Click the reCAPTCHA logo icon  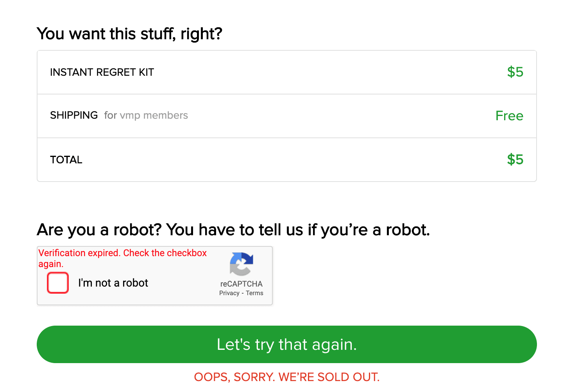[242, 264]
